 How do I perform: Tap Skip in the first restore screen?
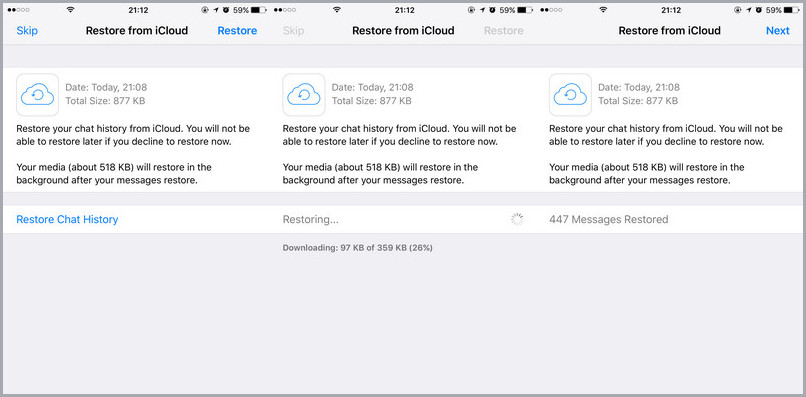27,30
